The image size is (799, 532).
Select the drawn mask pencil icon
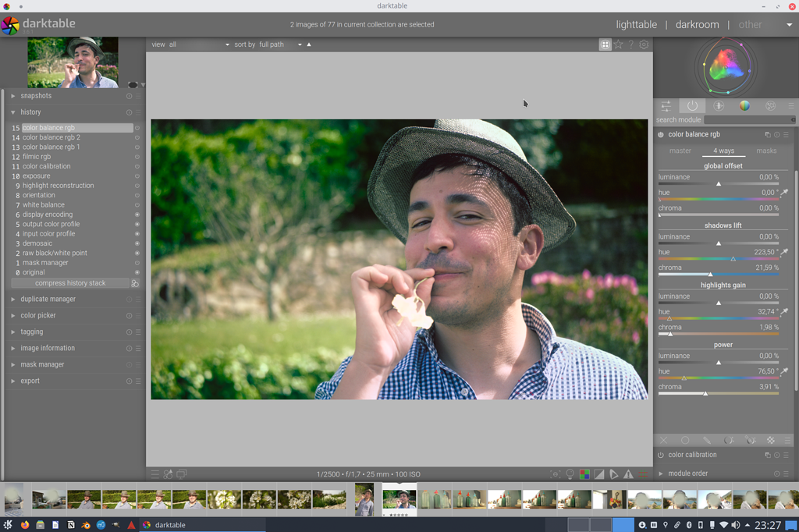tap(706, 440)
